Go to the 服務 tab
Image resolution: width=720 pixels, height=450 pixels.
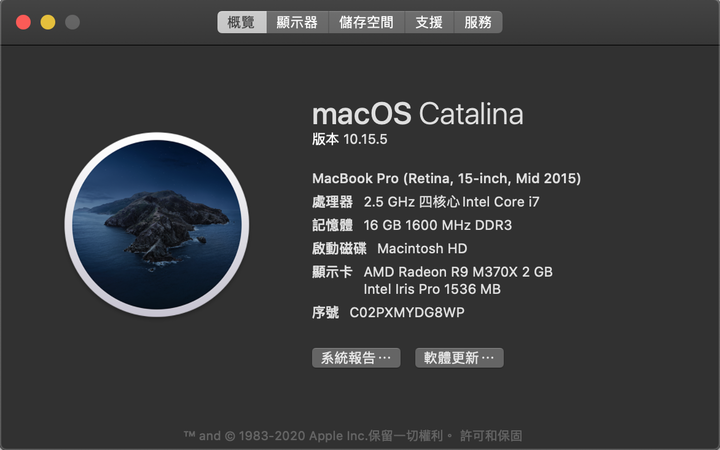click(478, 22)
